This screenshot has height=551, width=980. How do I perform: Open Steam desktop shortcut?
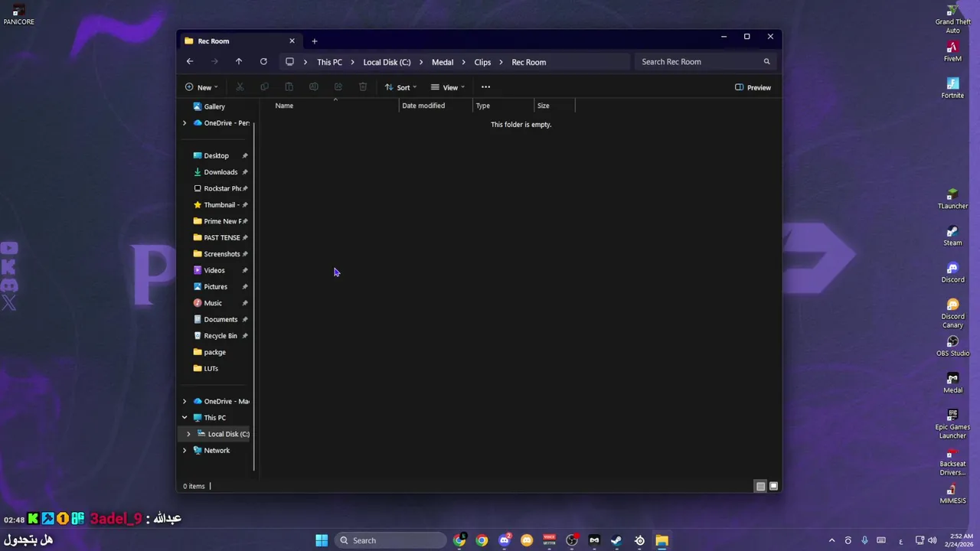952,236
